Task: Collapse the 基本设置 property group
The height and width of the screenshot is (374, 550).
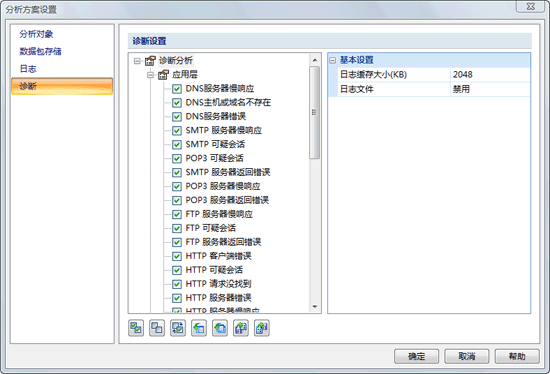Action: pyautogui.click(x=333, y=60)
